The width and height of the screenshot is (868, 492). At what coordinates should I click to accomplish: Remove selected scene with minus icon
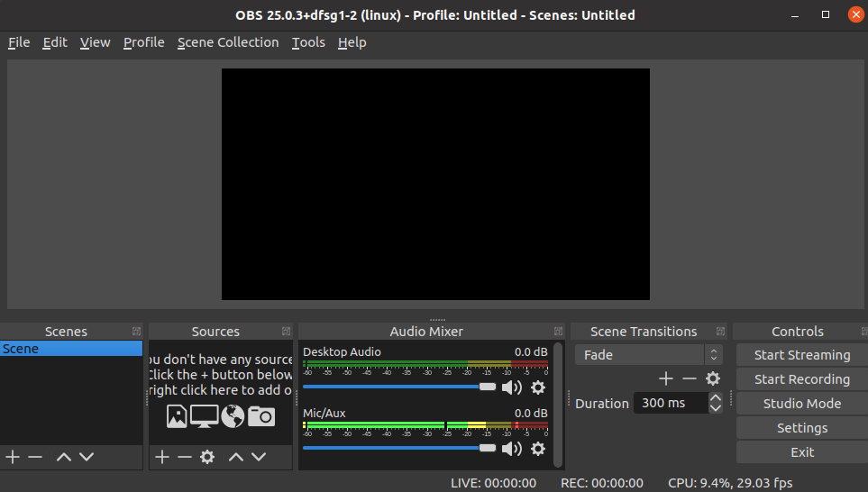(35, 457)
